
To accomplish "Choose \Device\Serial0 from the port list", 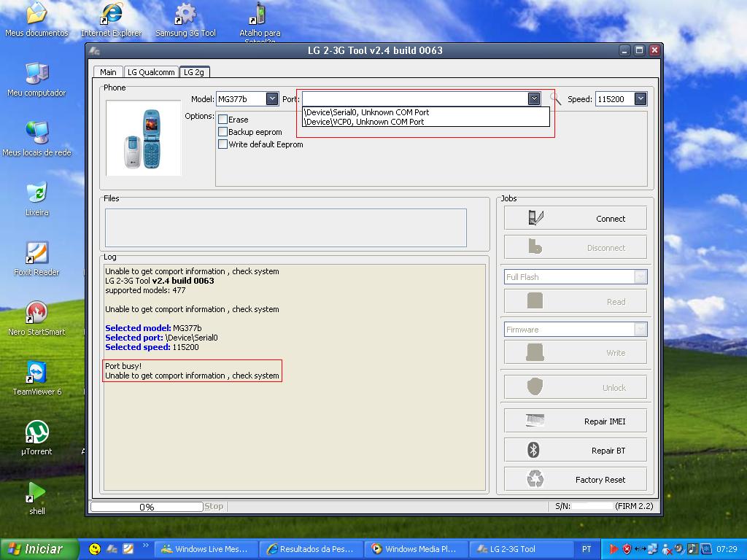I will [x=426, y=112].
